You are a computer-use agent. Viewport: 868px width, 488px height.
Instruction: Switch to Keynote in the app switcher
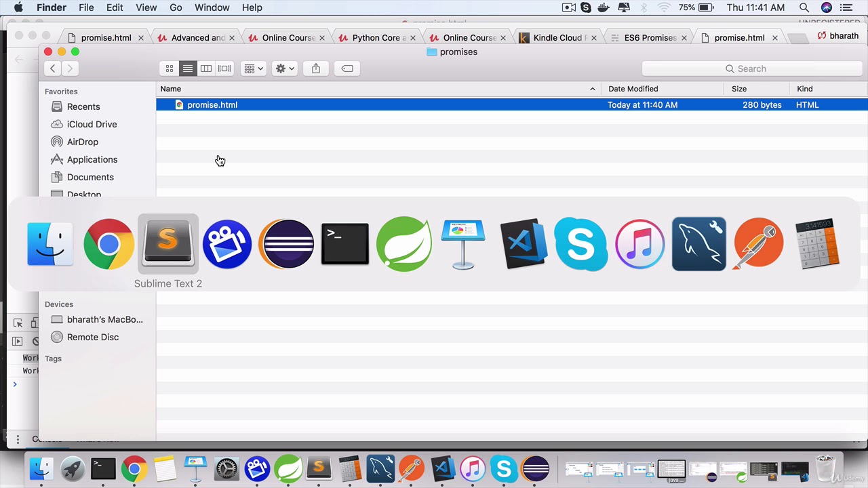point(463,243)
